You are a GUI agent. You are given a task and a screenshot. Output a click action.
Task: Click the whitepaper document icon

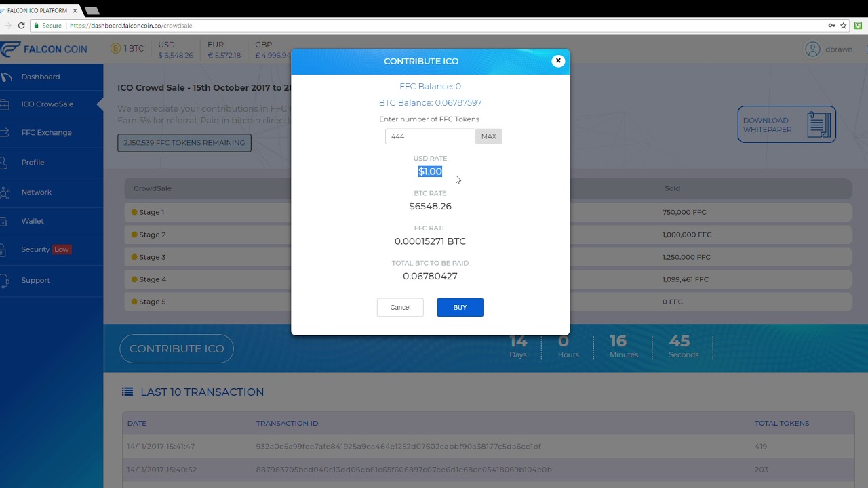(x=818, y=125)
